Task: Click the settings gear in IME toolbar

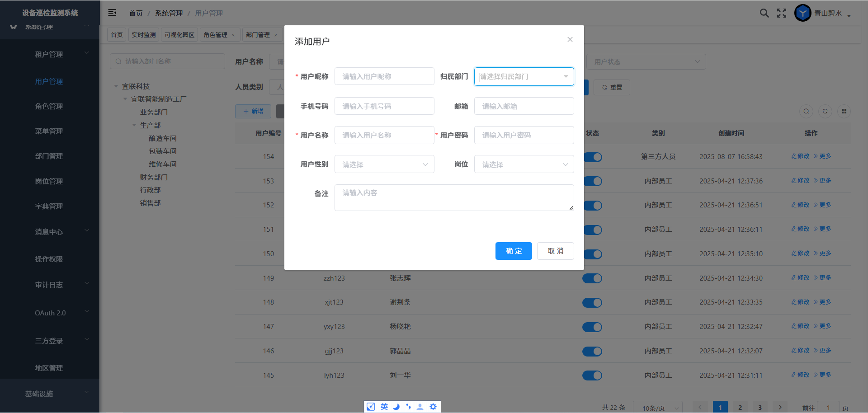Action: coord(433,407)
